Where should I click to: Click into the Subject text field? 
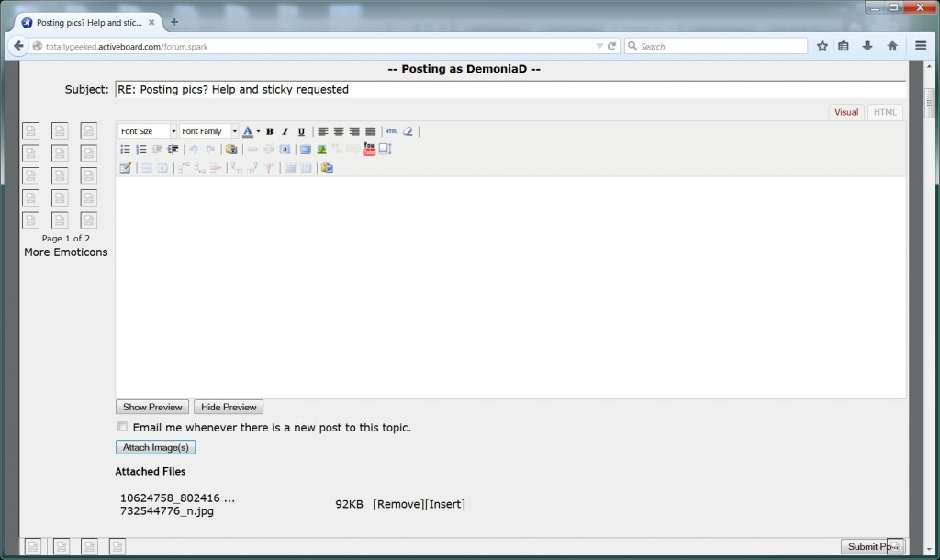pyautogui.click(x=509, y=90)
